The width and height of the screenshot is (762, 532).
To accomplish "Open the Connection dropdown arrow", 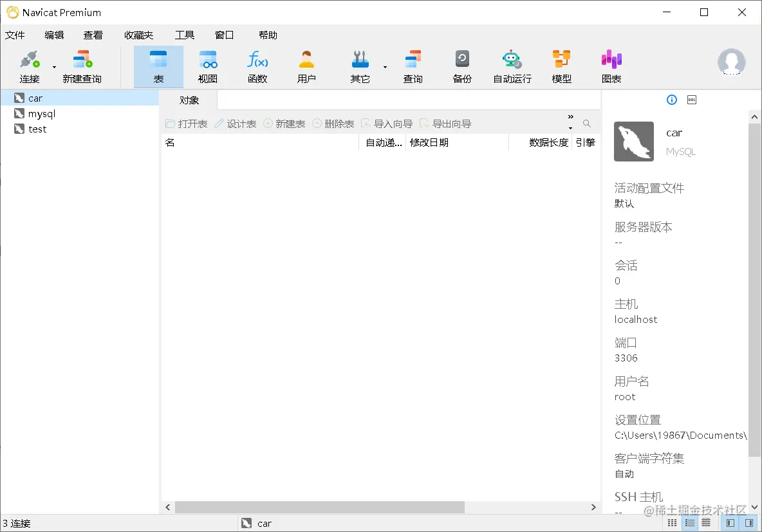I will pos(54,67).
